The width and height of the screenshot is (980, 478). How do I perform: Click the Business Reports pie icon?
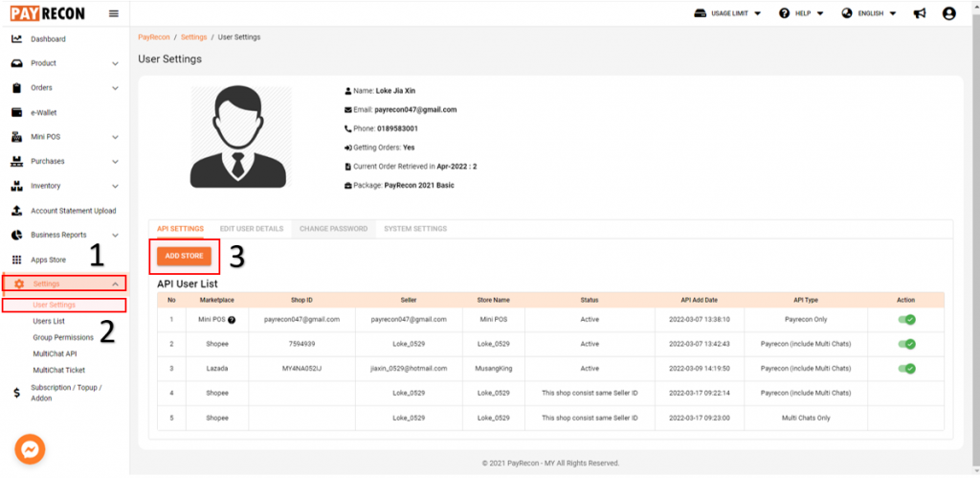click(x=17, y=236)
